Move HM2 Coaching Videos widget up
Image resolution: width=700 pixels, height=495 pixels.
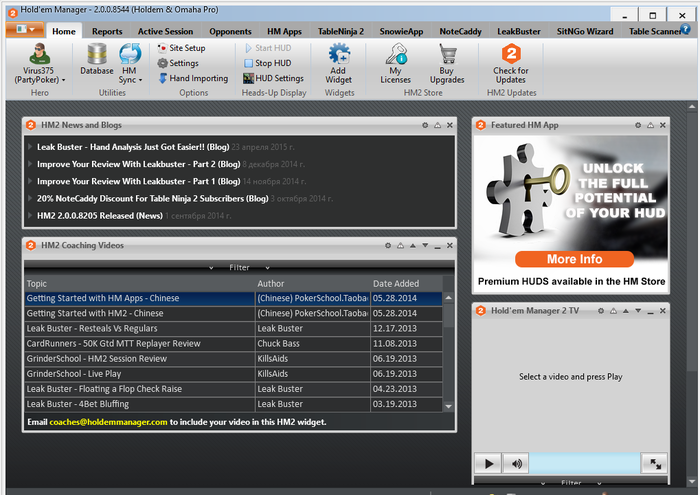point(413,245)
